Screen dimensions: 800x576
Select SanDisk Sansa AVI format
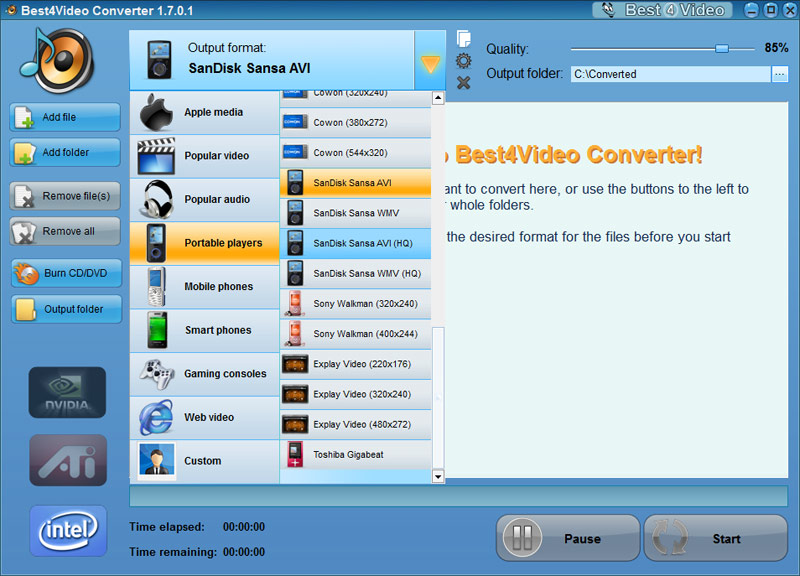pos(356,183)
